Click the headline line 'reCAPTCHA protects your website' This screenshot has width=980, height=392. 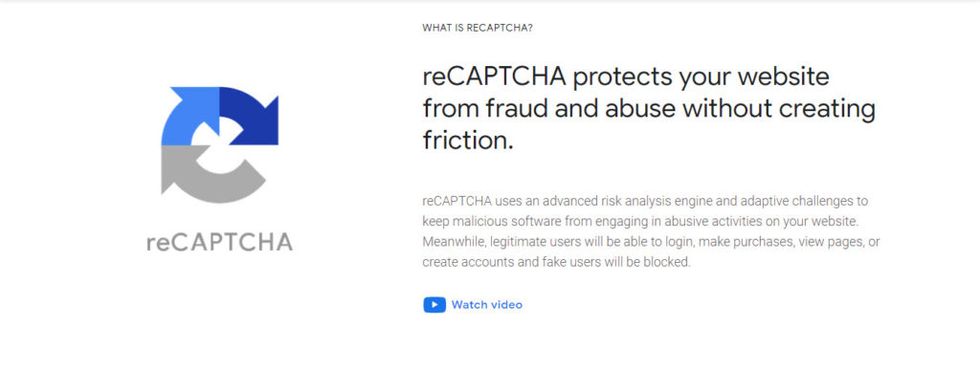(x=626, y=76)
